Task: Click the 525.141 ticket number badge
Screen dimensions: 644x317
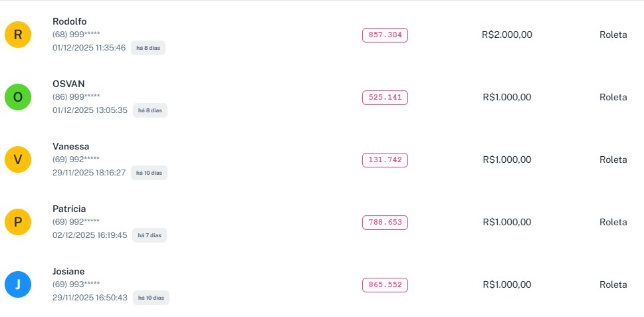Action: click(385, 98)
